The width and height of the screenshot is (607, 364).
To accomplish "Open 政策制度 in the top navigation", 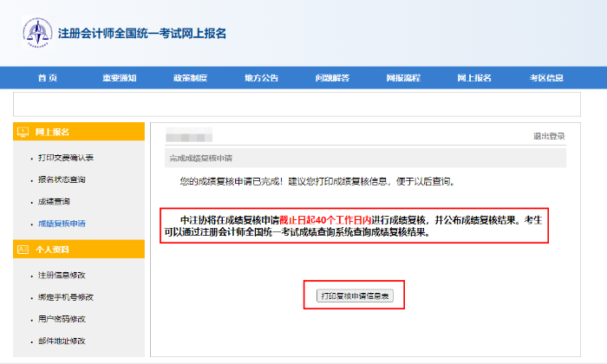I will click(190, 78).
